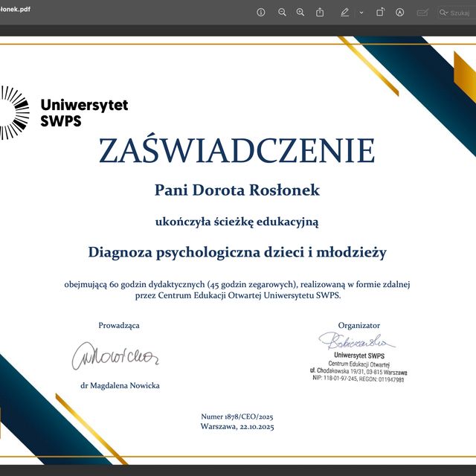This screenshot has width=476, height=476.
Task: Select the highlight pen tool
Action: click(x=345, y=13)
